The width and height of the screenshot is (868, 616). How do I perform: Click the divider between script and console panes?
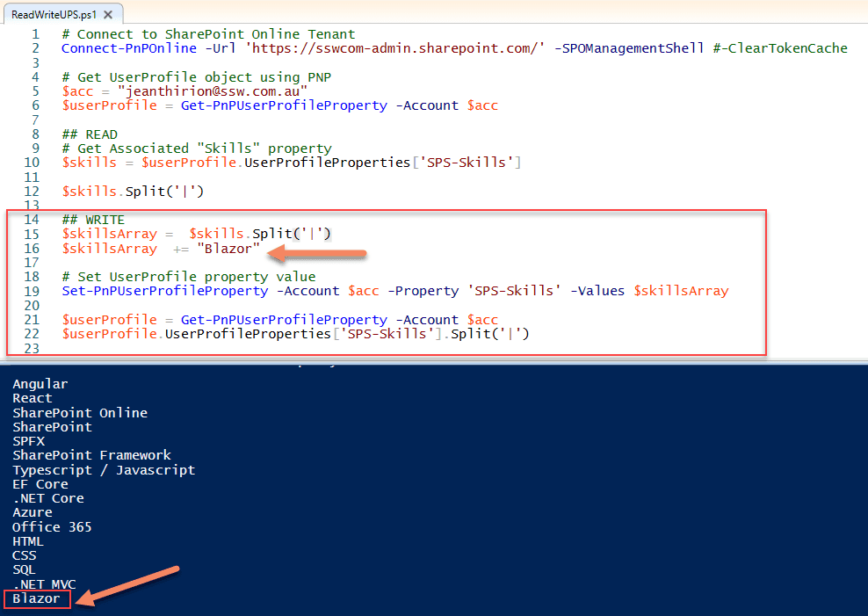coord(434,361)
